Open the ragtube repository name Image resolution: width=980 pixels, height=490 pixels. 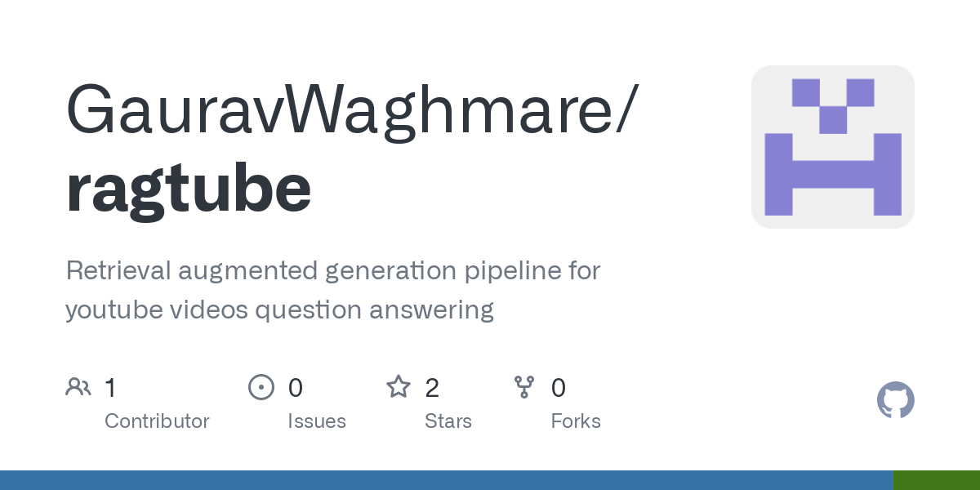(x=189, y=188)
